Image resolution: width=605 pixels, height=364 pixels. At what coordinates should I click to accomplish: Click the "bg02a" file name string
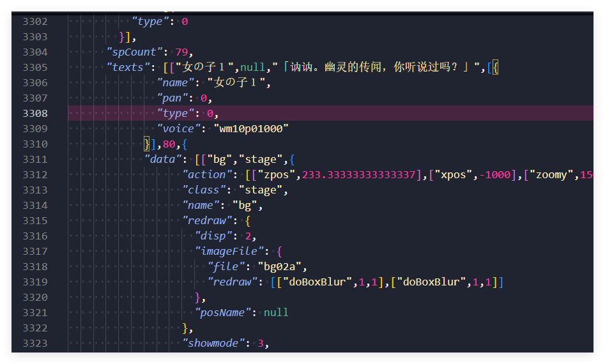pos(282,267)
